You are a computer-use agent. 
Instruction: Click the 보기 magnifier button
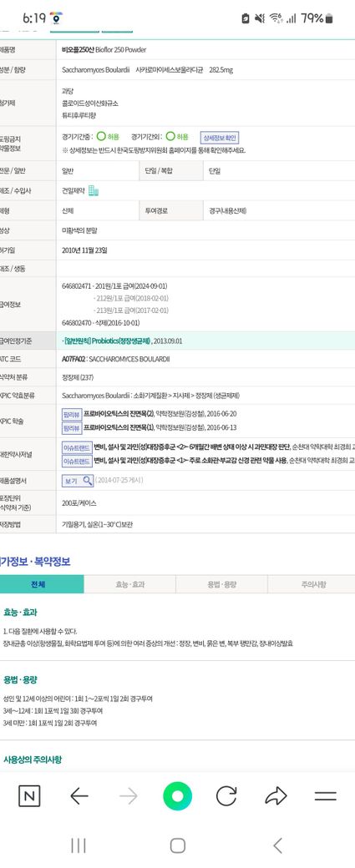click(x=78, y=481)
